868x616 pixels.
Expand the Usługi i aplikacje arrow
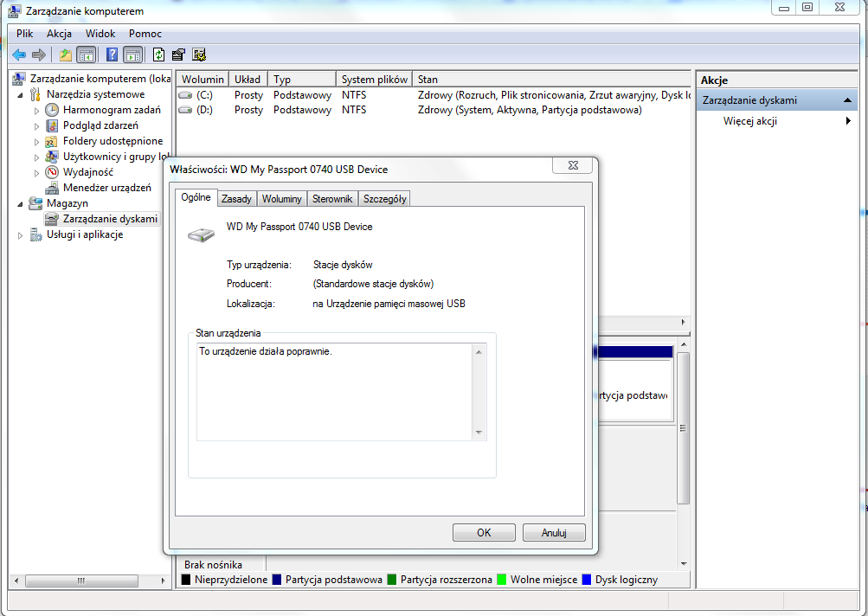21,234
